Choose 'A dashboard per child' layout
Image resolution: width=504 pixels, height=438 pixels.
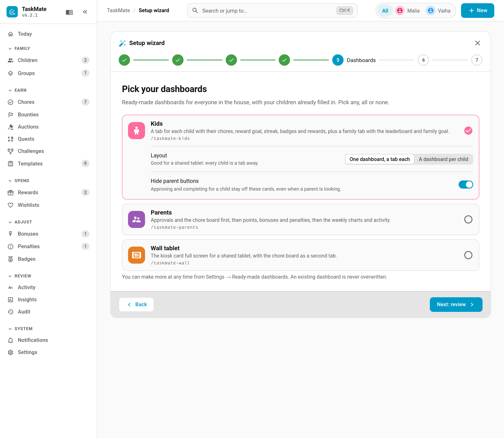pyautogui.click(x=443, y=159)
